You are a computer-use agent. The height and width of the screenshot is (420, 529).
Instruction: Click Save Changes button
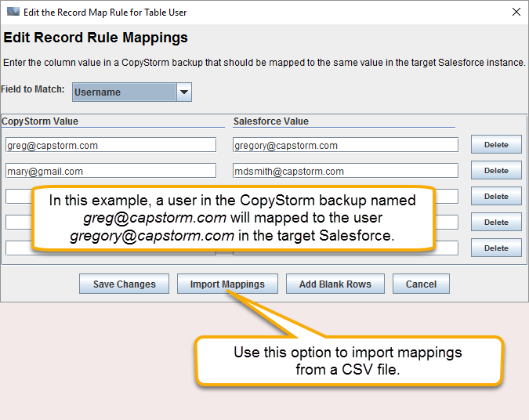(x=124, y=284)
